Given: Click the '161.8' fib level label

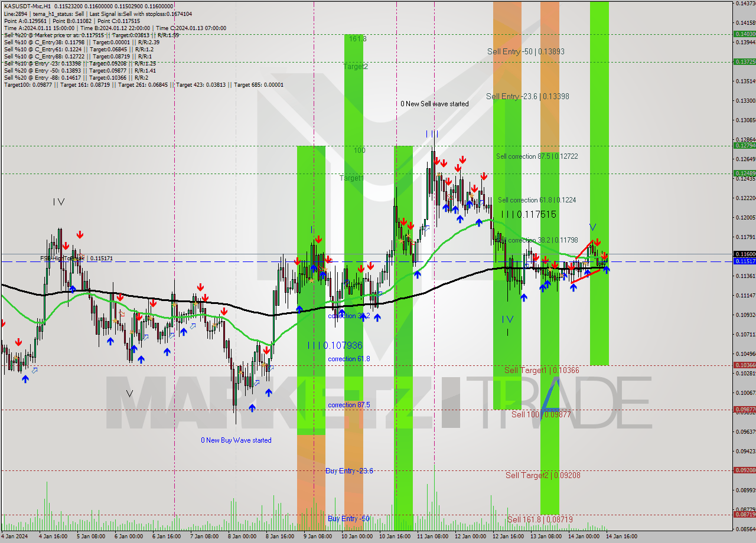Looking at the screenshot, I should tap(357, 39).
